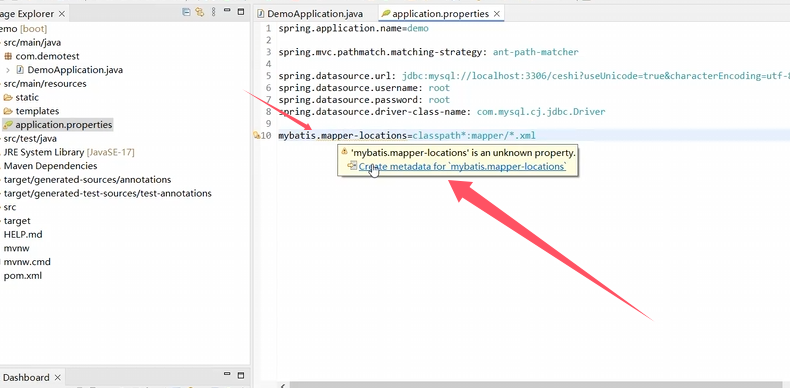
Task: Select the Dashboard tab
Action: pyautogui.click(x=26, y=377)
